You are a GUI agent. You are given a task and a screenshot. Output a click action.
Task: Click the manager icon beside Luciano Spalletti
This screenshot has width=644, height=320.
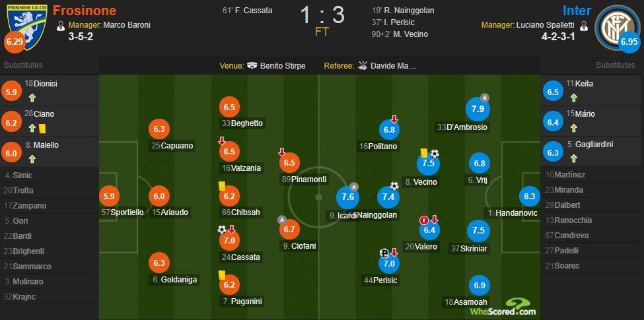tap(584, 26)
